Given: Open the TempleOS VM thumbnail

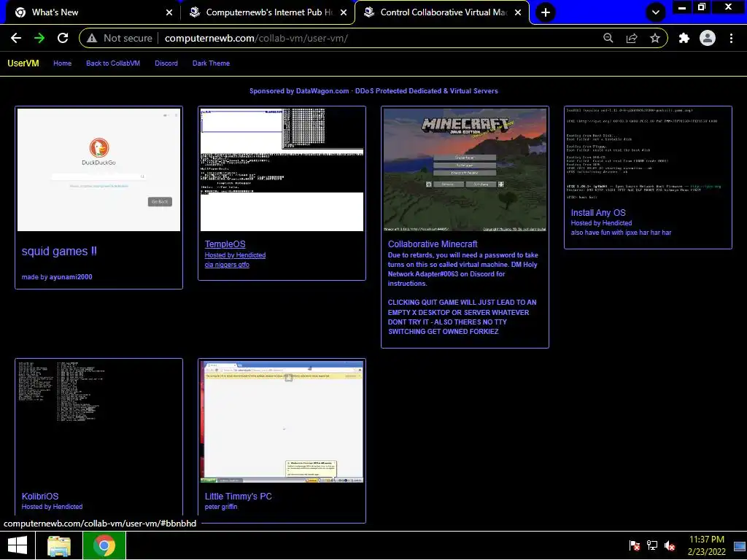Looking at the screenshot, I should pyautogui.click(x=282, y=169).
